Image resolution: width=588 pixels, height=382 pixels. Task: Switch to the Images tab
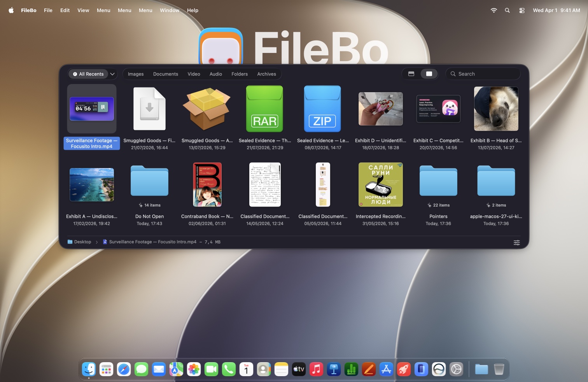[x=136, y=74]
